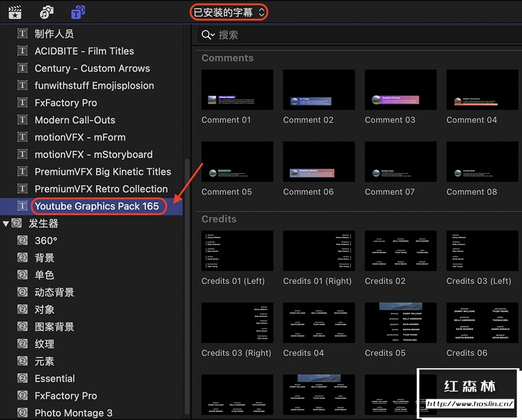This screenshot has width=522, height=420.
Task: Click the generator icon beside Photo Montage 3
Action: point(22,413)
